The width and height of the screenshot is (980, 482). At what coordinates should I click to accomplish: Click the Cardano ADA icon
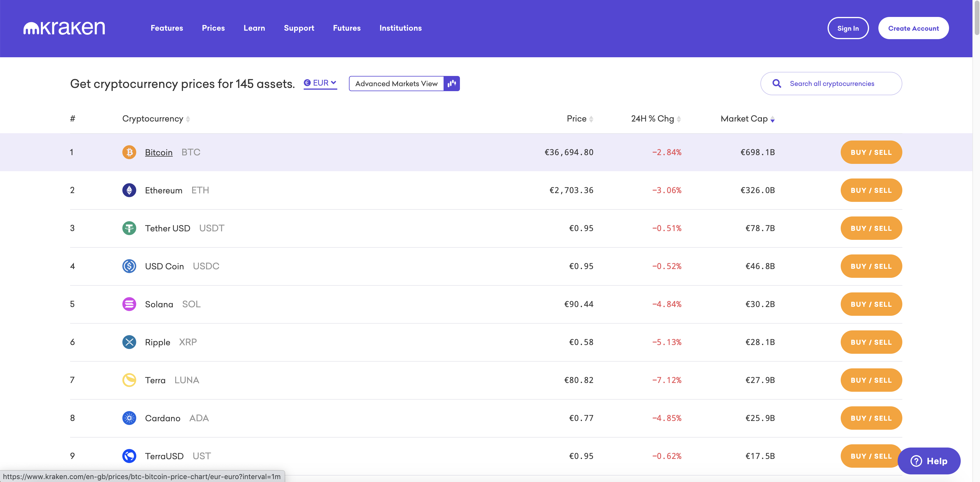pos(129,418)
